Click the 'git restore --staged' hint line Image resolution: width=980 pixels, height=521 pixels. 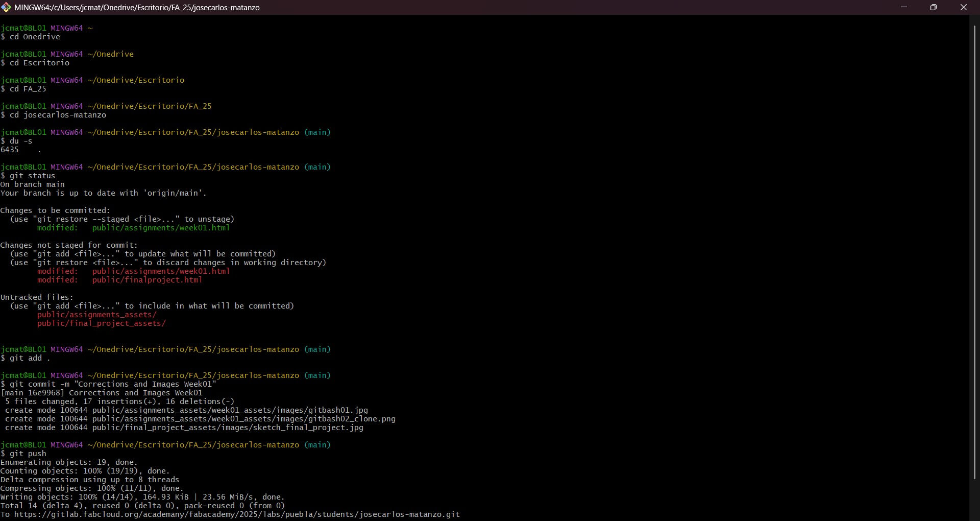tap(122, 219)
